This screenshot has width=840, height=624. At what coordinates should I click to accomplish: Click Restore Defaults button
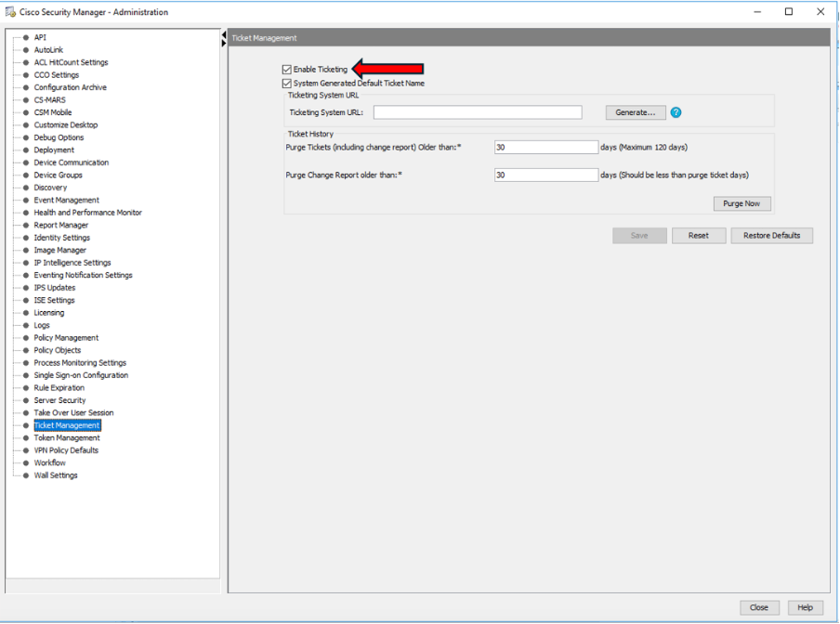pyautogui.click(x=772, y=236)
